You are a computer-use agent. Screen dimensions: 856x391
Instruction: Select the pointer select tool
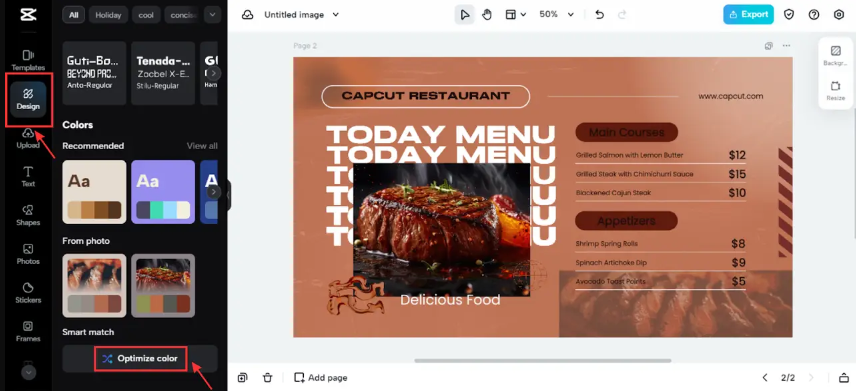465,15
